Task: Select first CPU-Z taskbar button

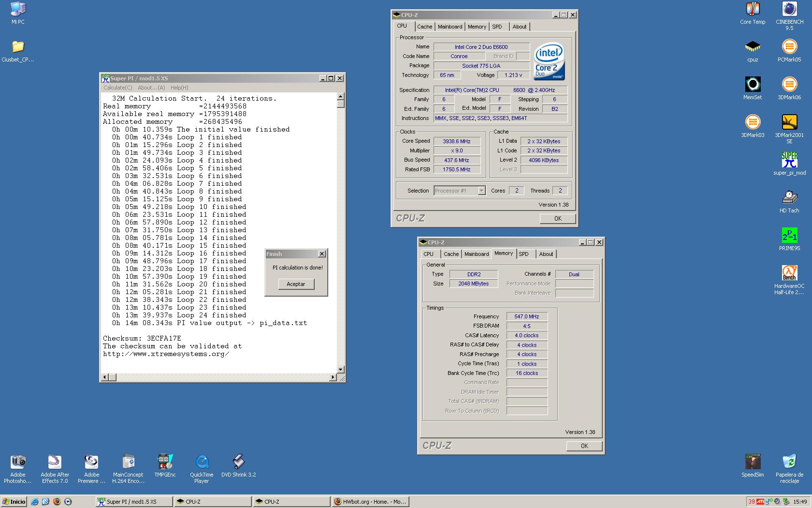Action: [x=213, y=502]
